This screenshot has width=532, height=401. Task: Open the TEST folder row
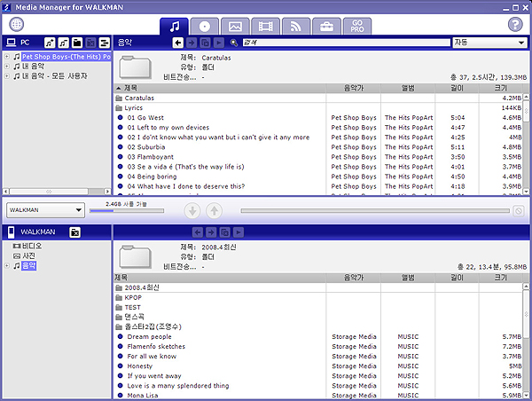click(x=318, y=308)
